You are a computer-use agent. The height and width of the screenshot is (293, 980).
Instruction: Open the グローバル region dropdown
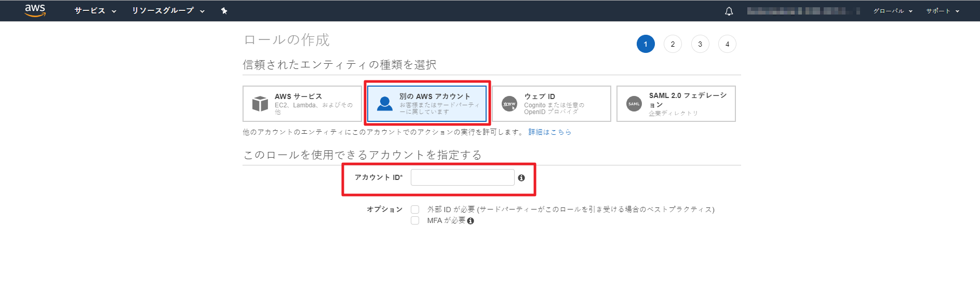892,11
